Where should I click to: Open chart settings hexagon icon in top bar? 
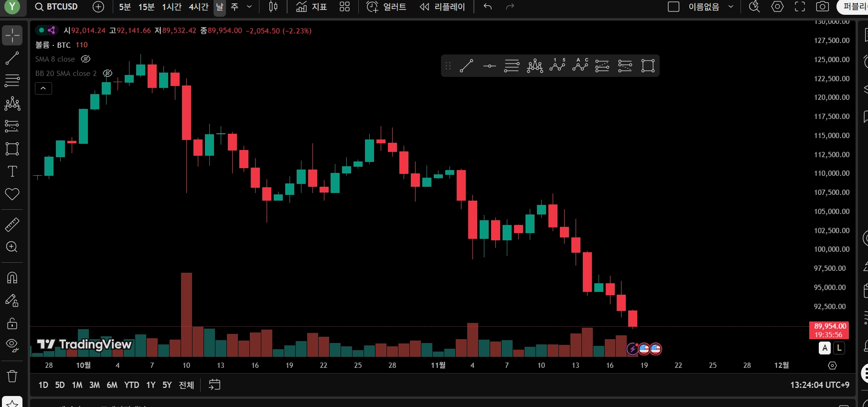[777, 7]
